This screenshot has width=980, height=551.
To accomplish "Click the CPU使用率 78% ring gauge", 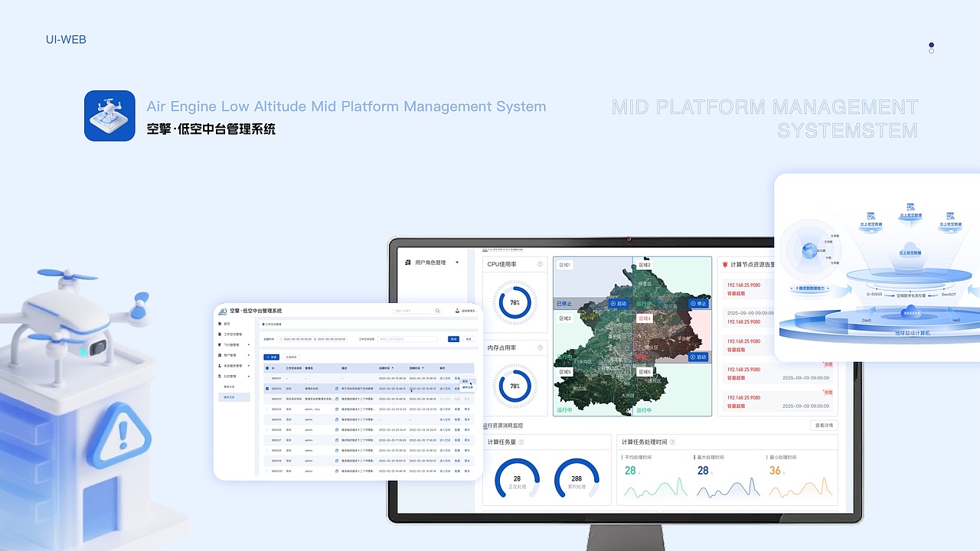I will point(515,302).
